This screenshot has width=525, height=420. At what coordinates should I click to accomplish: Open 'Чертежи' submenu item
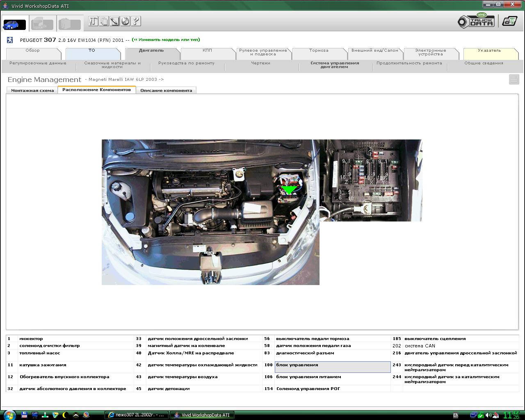click(260, 64)
